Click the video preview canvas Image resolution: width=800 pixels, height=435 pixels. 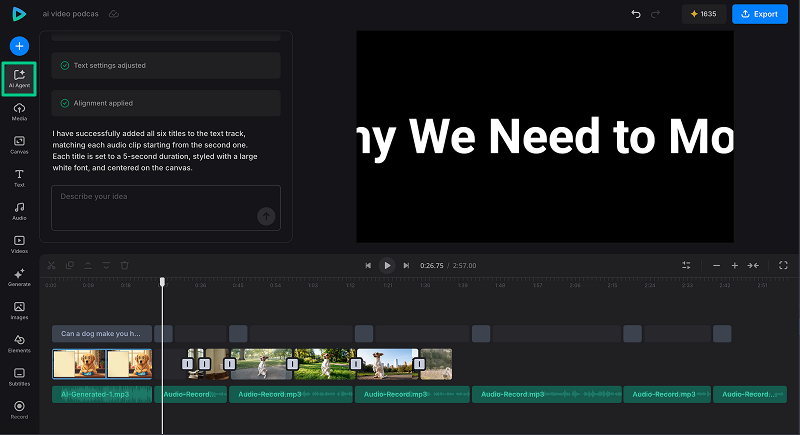coord(545,137)
